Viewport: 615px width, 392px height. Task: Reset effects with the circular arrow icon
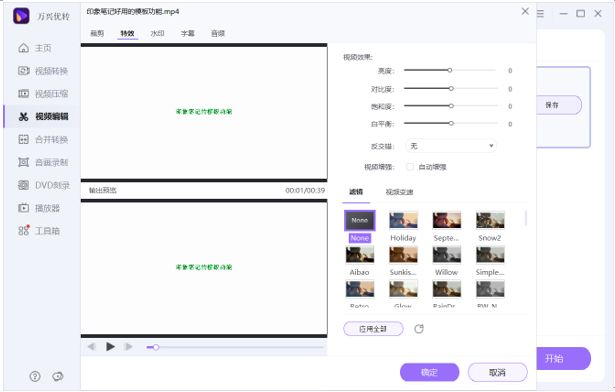[419, 329]
